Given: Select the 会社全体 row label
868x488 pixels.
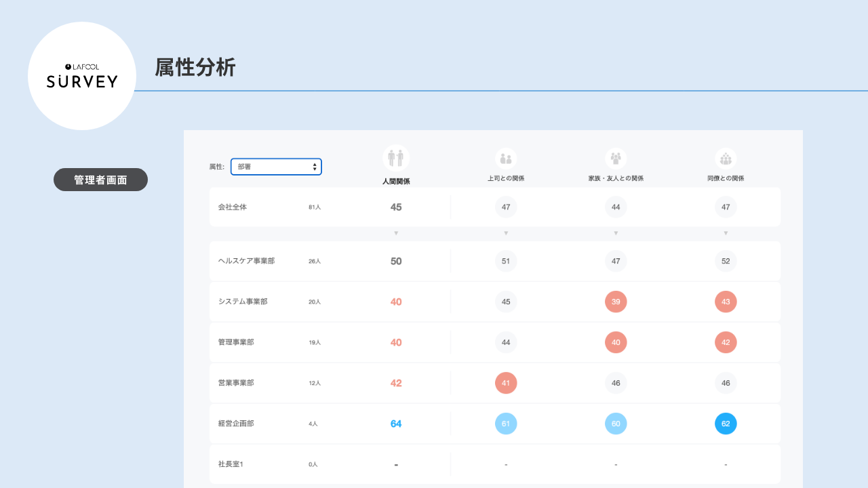Looking at the screenshot, I should point(233,207).
